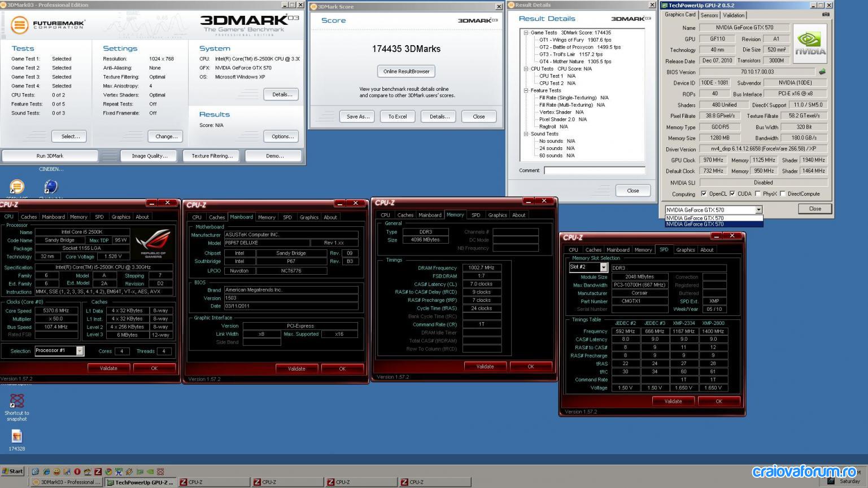Click Details... button in the 3DMark Score window

[x=439, y=116]
